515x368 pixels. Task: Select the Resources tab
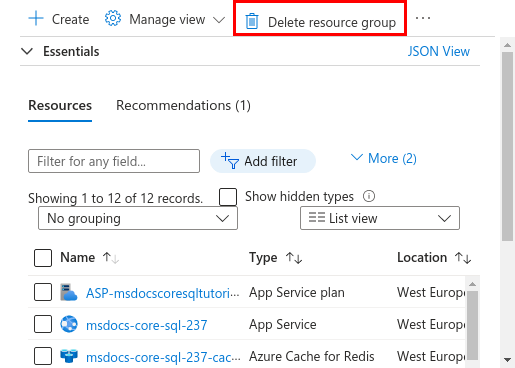coord(60,105)
